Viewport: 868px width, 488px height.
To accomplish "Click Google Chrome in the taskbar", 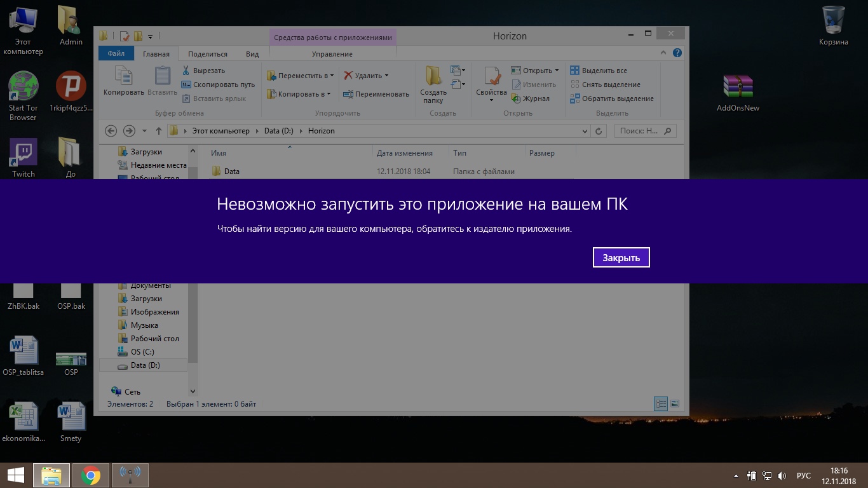I will coord(91,475).
